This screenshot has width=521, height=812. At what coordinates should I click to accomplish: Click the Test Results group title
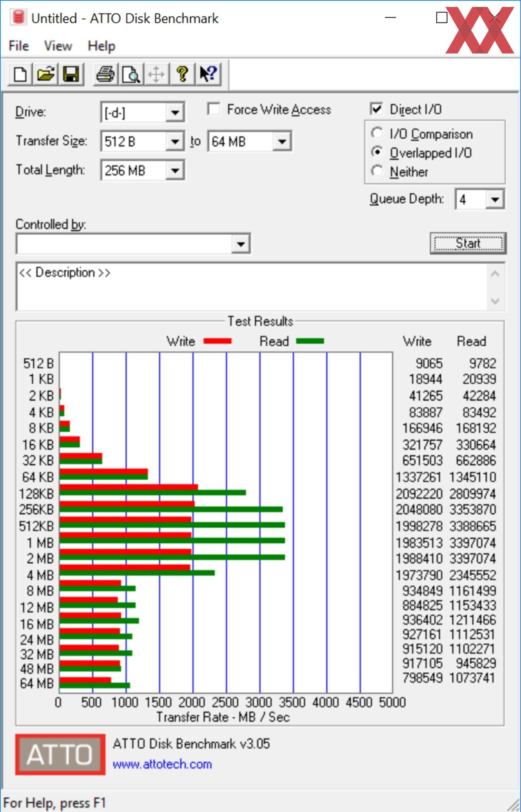[x=260, y=321]
